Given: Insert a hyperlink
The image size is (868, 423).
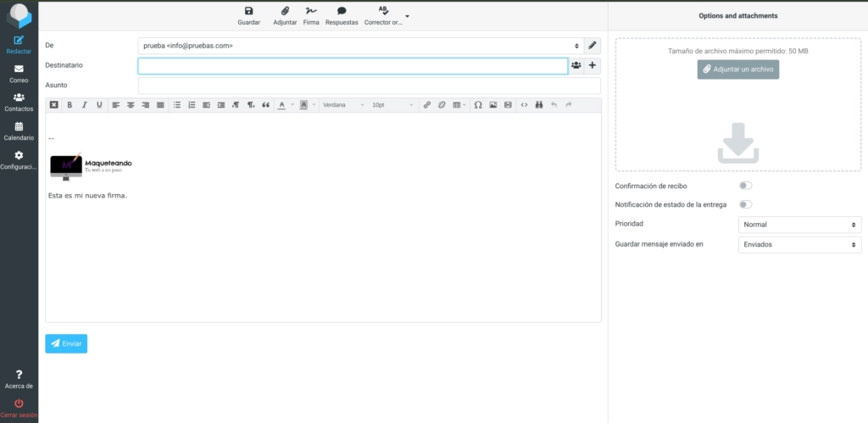Looking at the screenshot, I should tap(427, 104).
